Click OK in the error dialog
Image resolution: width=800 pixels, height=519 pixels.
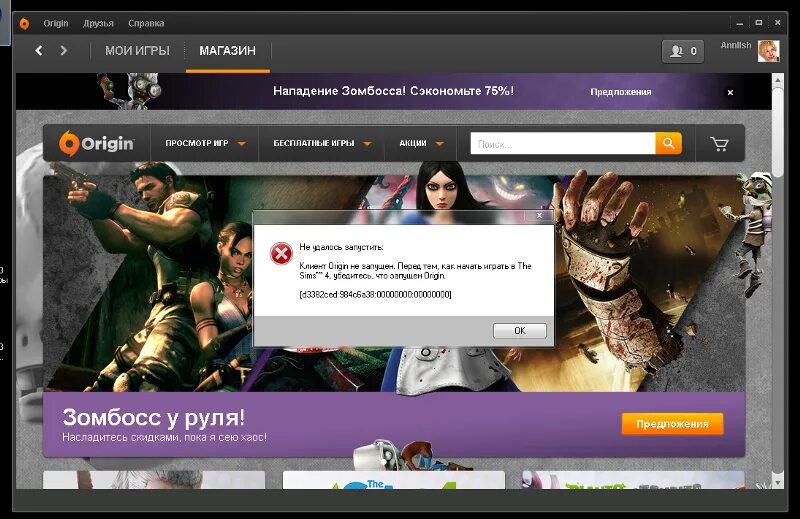pos(519,331)
